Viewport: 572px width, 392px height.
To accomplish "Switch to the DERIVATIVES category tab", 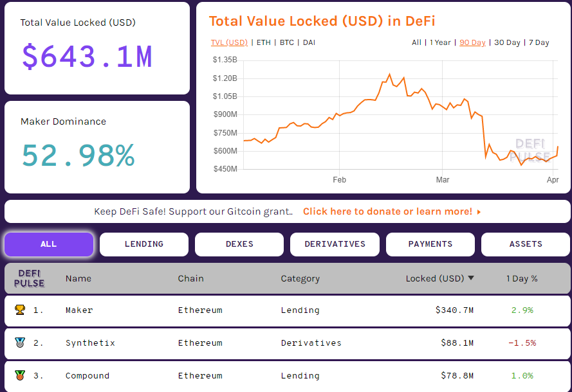I will click(335, 244).
